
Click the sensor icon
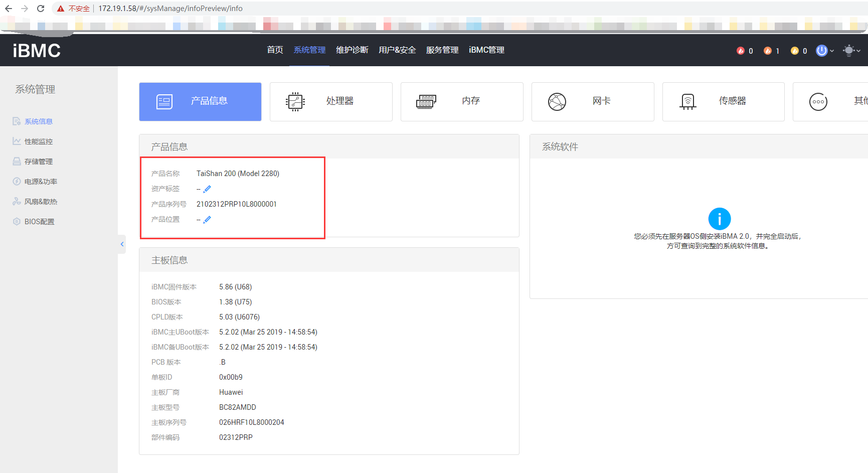(688, 102)
